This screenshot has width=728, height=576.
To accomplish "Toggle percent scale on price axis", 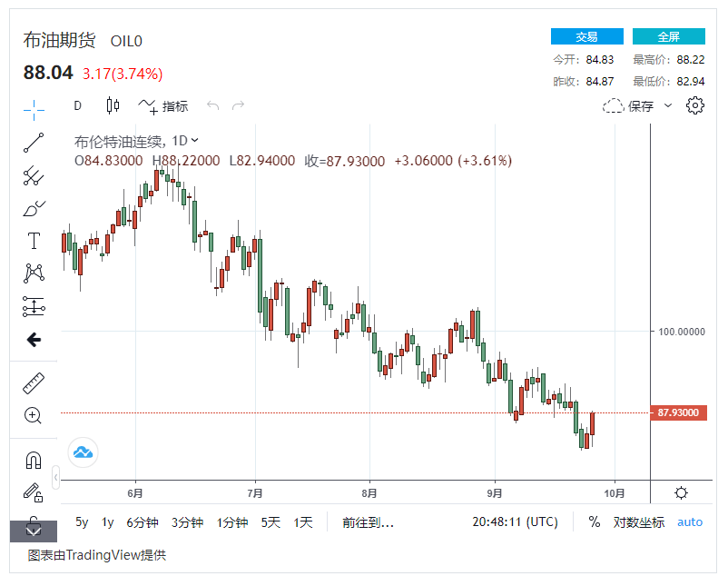I will (595, 521).
